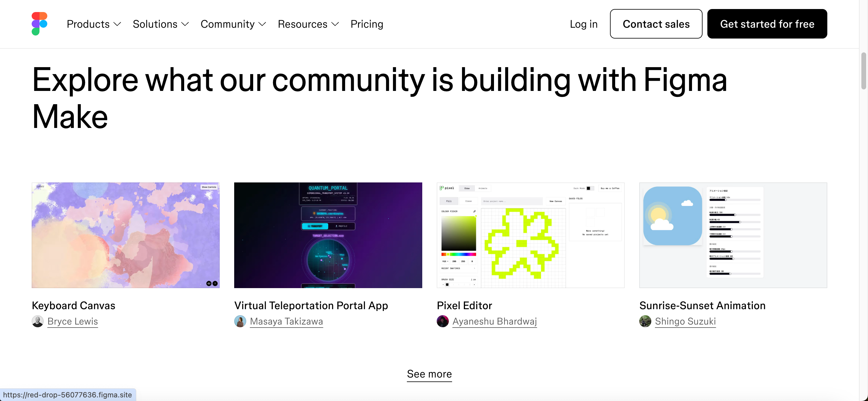Click Ayaneshu Bhardwaj's avatar icon
The width and height of the screenshot is (868, 401).
click(442, 321)
